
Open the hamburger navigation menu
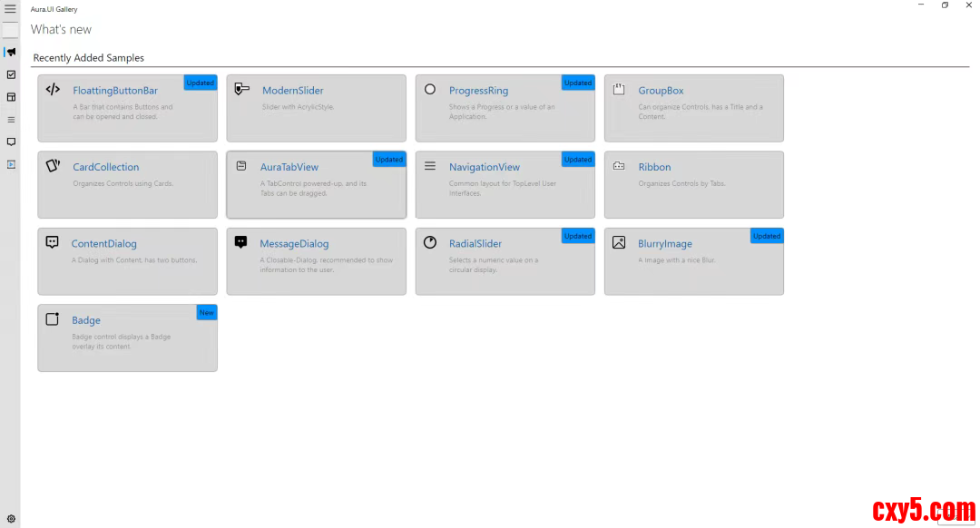click(x=10, y=9)
